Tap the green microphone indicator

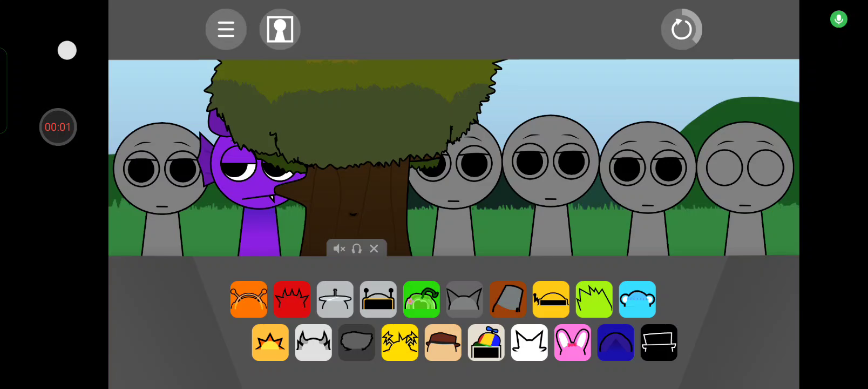tap(839, 19)
